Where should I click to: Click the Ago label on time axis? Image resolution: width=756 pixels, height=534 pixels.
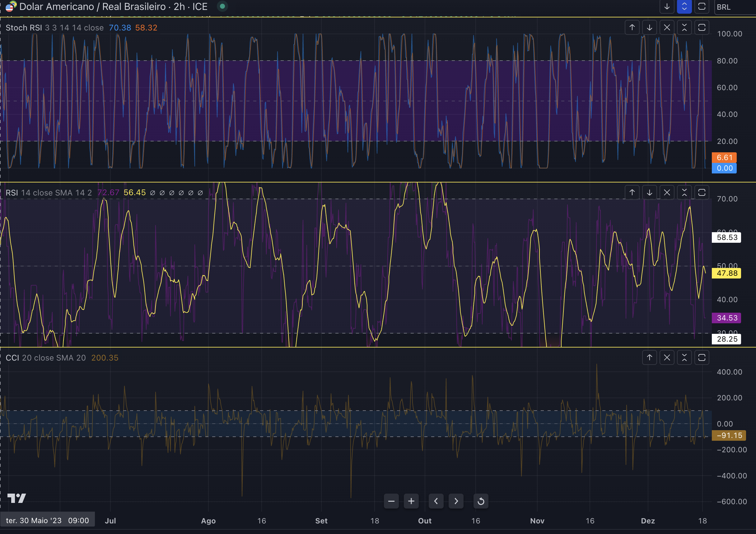tap(208, 521)
